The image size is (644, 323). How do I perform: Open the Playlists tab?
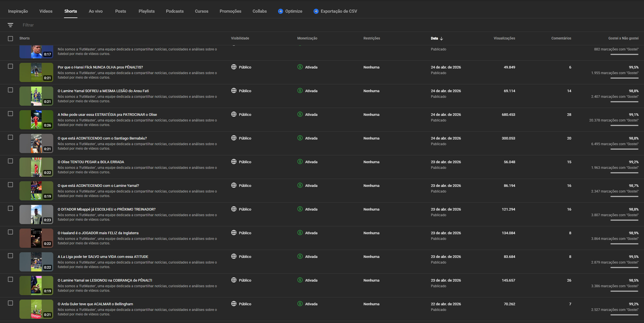tap(147, 11)
